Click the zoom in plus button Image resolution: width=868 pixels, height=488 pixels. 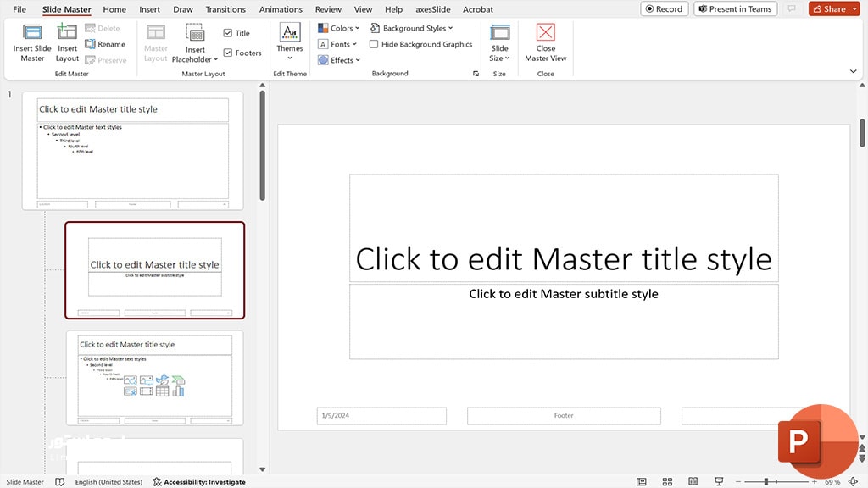tap(815, 482)
